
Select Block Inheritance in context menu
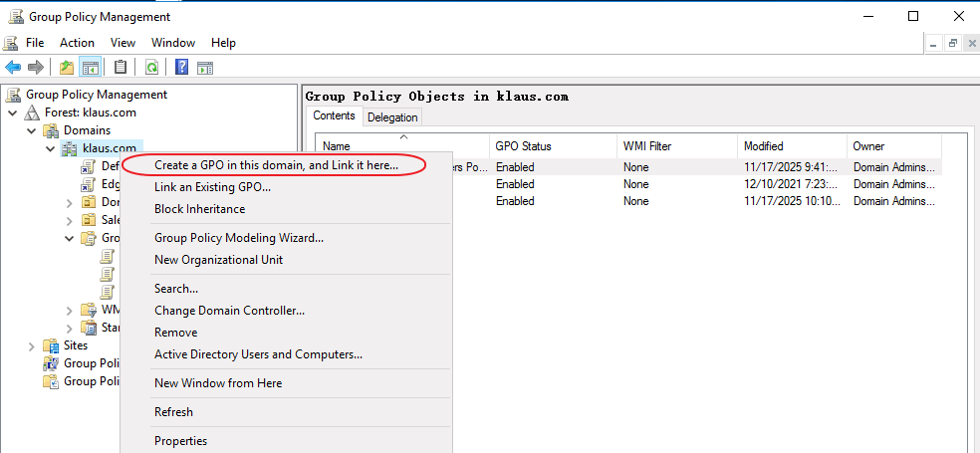tap(199, 209)
